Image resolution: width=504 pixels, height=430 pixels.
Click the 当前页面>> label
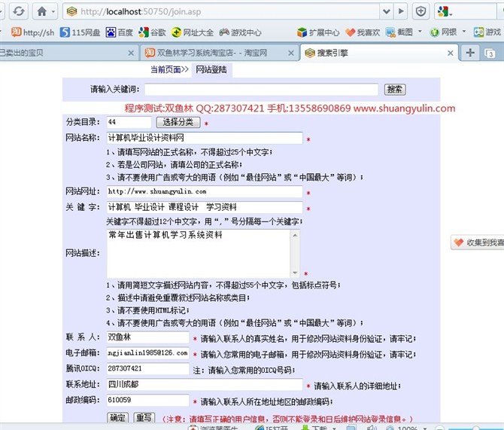169,69
